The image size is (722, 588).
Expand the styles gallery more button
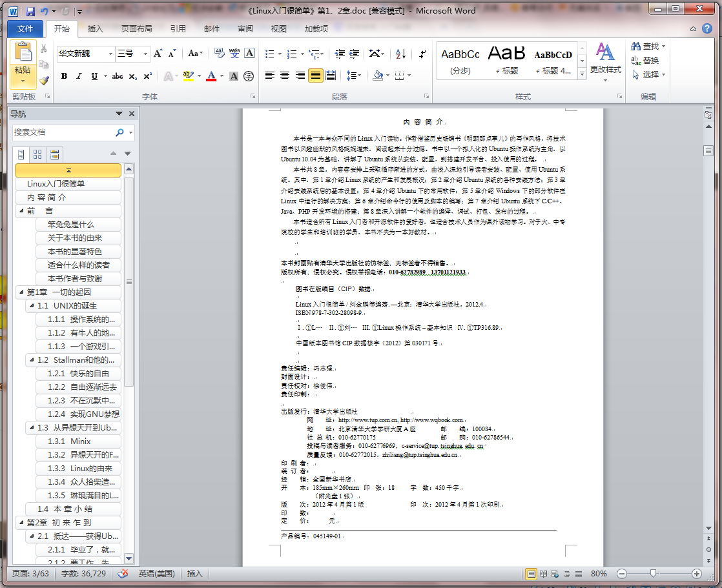pyautogui.click(x=583, y=74)
